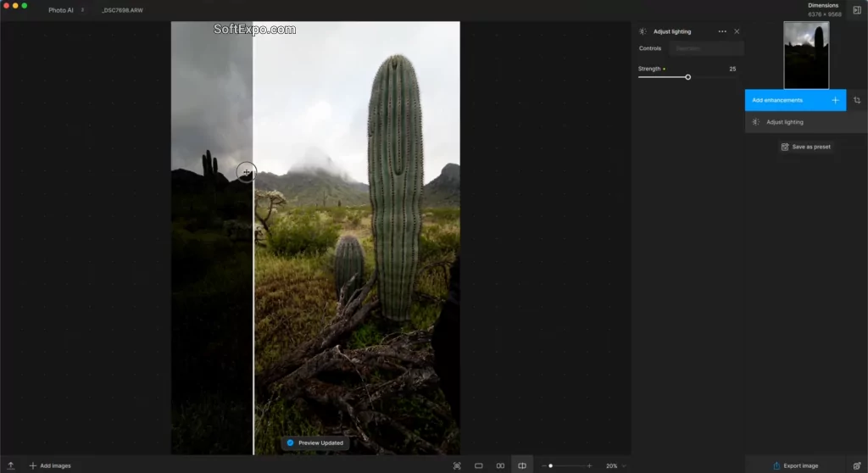
Task: Close the Adjust lighting panel
Action: (737, 31)
